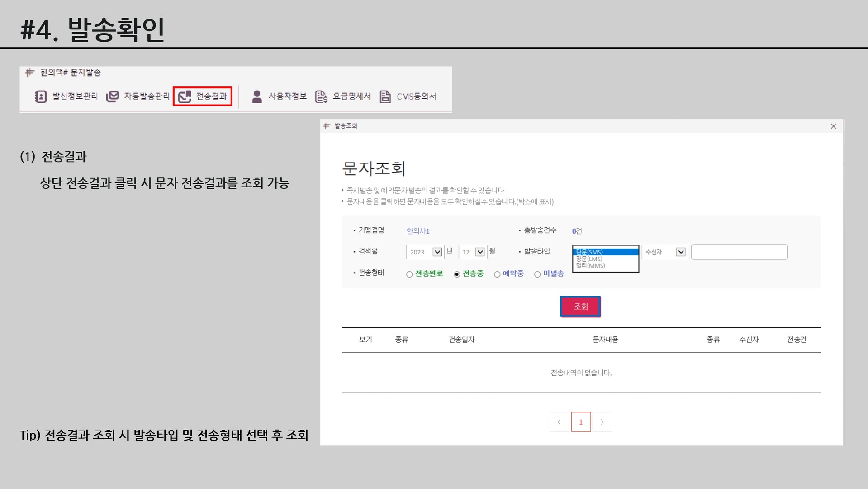Open 전송결과 menu

(203, 96)
